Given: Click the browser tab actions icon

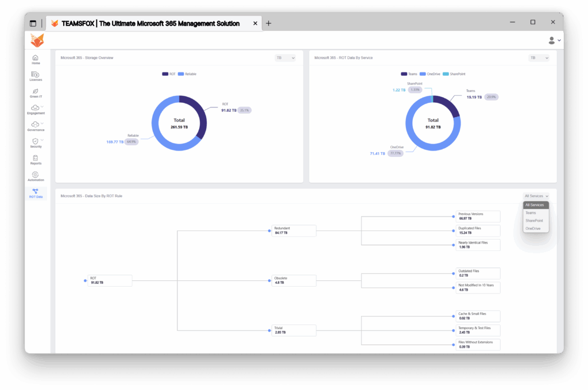Looking at the screenshot, I should (33, 23).
